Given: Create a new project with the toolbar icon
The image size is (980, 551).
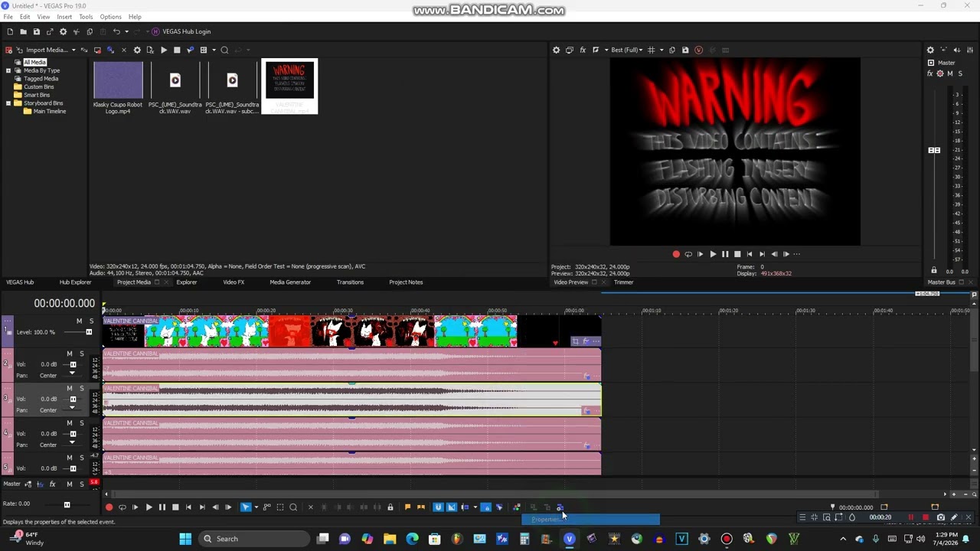Looking at the screenshot, I should click(10, 31).
